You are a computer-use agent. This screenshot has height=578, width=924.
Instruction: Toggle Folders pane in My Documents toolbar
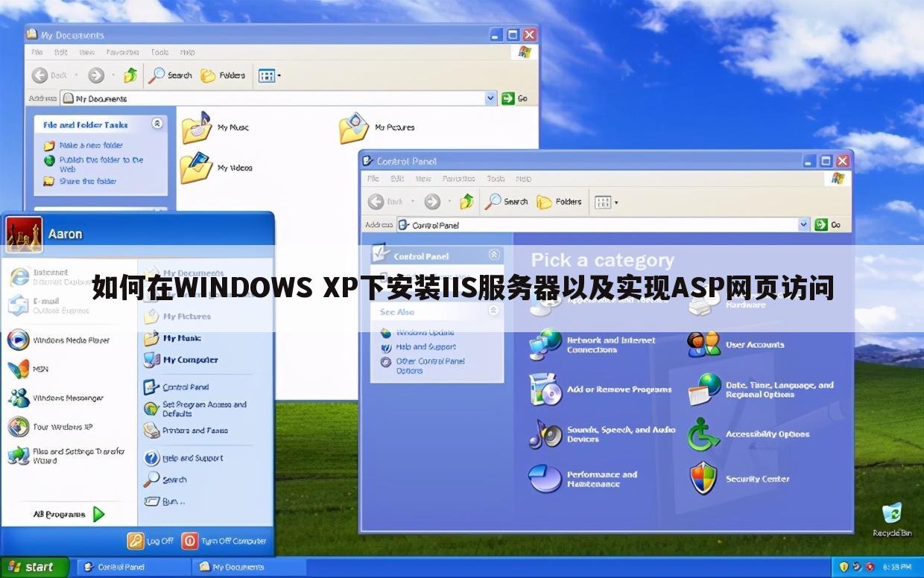(x=222, y=75)
